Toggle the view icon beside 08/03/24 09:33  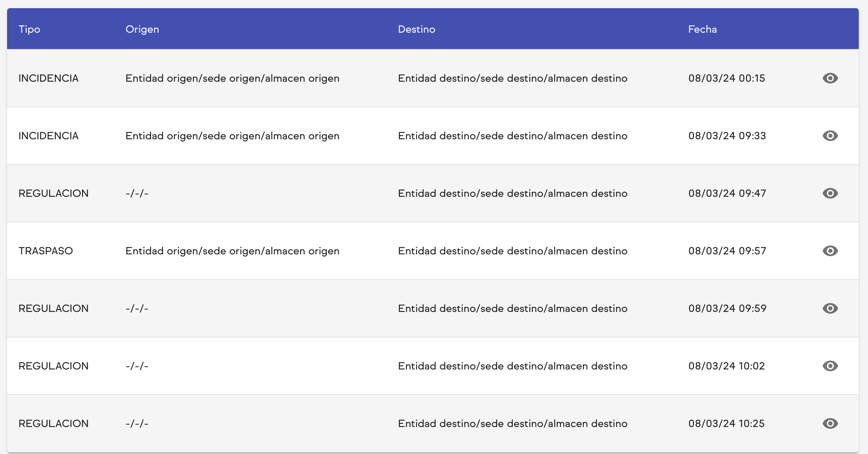(830, 136)
